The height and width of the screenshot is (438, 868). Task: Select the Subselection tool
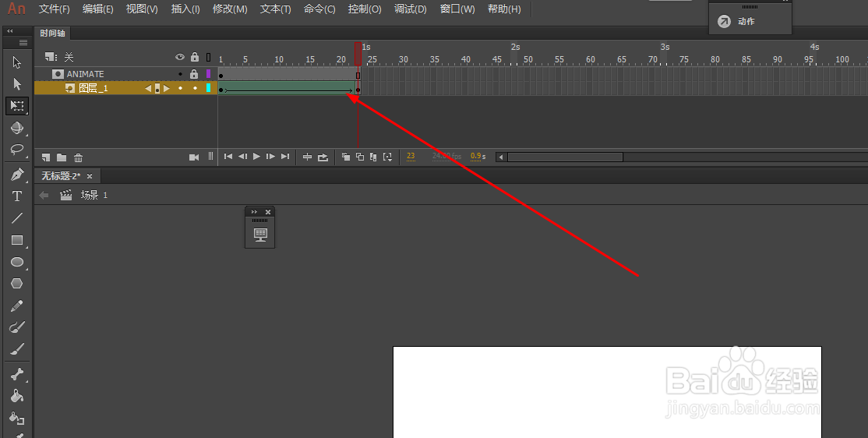[x=16, y=83]
